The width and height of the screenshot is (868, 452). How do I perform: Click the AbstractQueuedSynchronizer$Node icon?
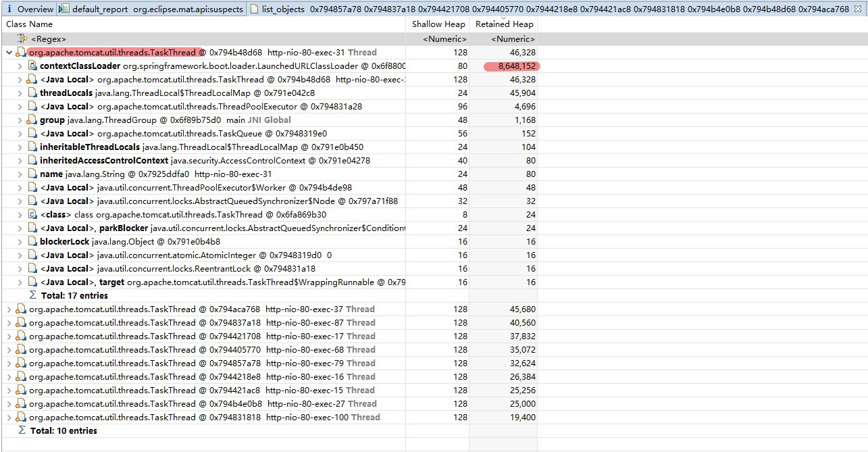tap(32, 201)
